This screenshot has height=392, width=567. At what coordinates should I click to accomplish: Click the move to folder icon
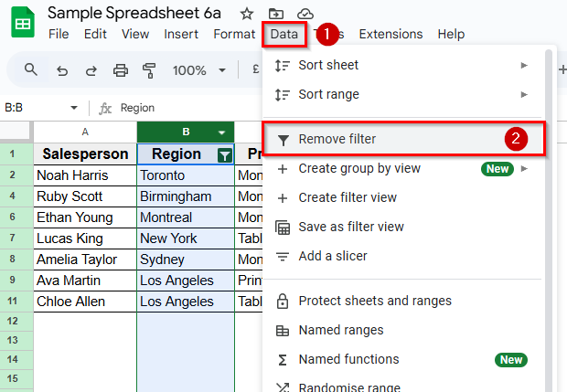[276, 14]
